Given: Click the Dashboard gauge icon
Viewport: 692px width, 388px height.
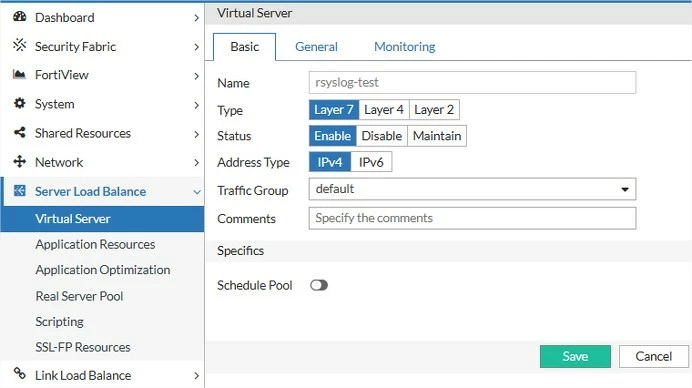Looking at the screenshot, I should (x=19, y=17).
